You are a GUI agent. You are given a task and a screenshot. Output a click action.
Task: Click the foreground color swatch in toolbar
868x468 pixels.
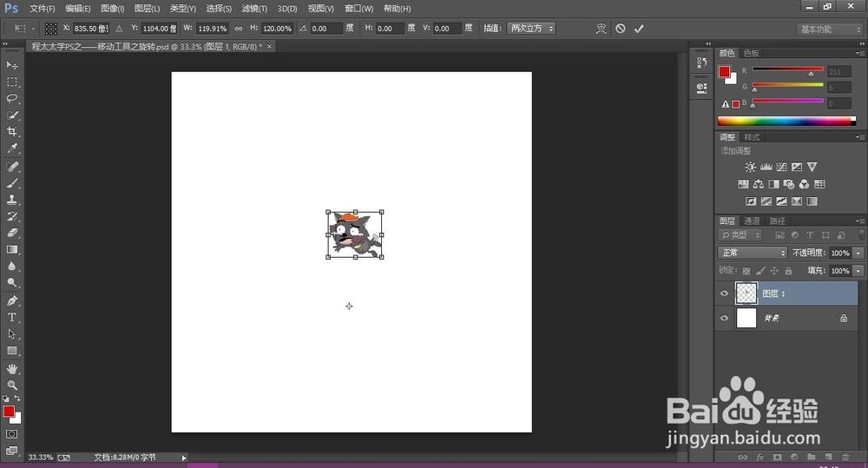point(9,412)
